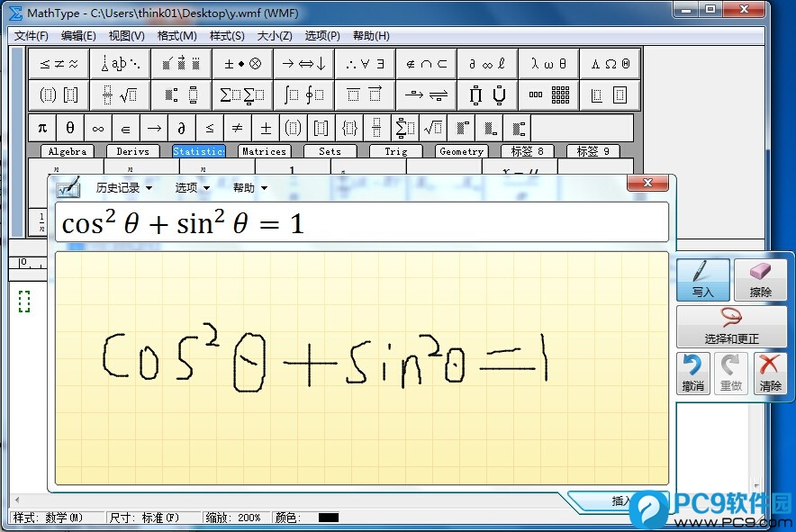Select the 擦除 eraser tool
The image size is (796, 532).
click(762, 279)
